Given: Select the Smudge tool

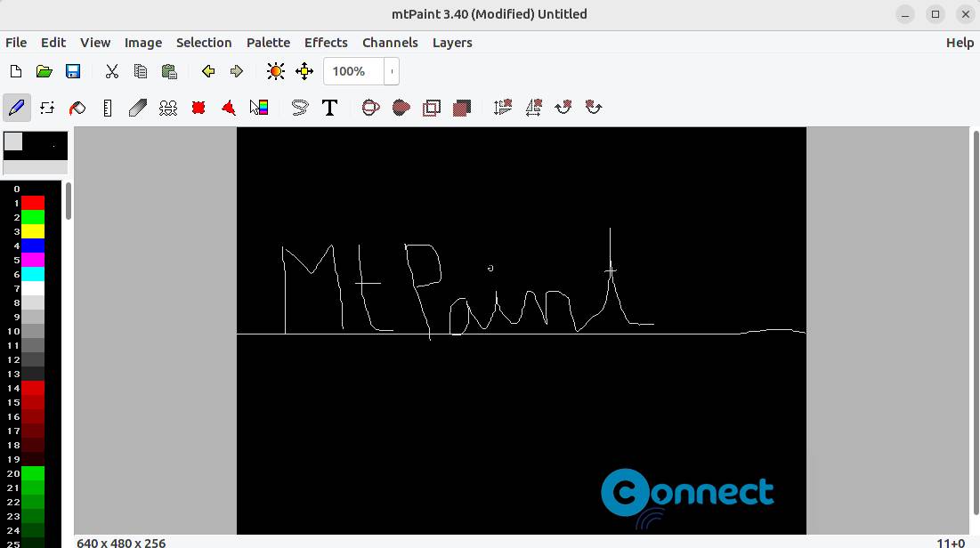Looking at the screenshot, I should click(137, 108).
